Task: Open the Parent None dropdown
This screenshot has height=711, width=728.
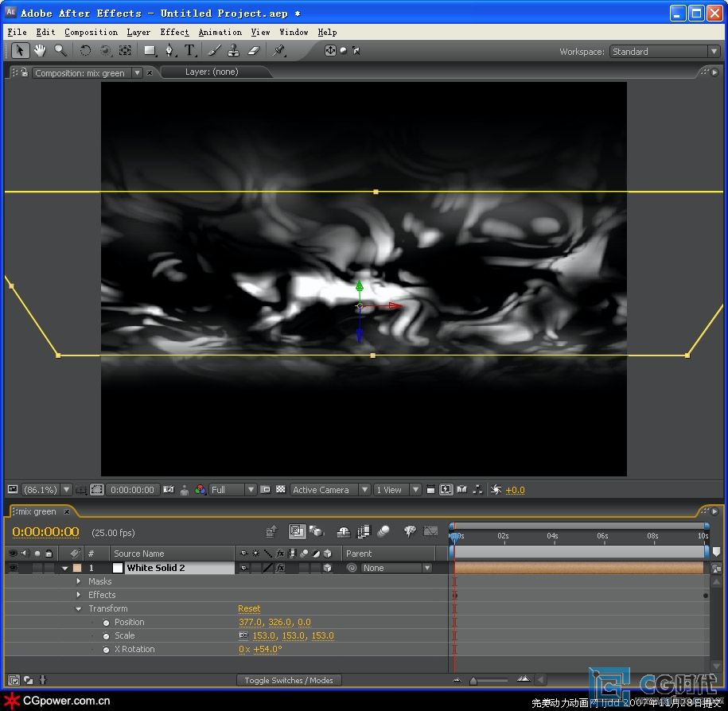Action: pyautogui.click(x=396, y=568)
